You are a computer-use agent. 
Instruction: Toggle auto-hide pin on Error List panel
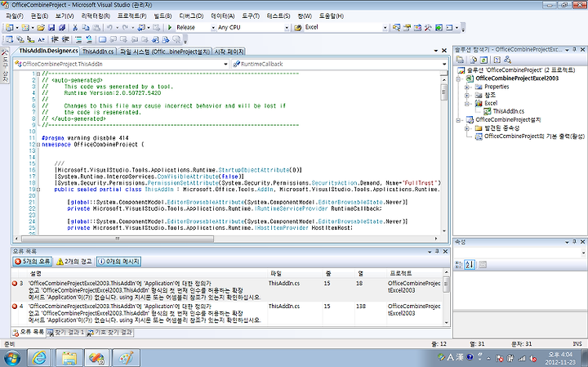click(437, 252)
